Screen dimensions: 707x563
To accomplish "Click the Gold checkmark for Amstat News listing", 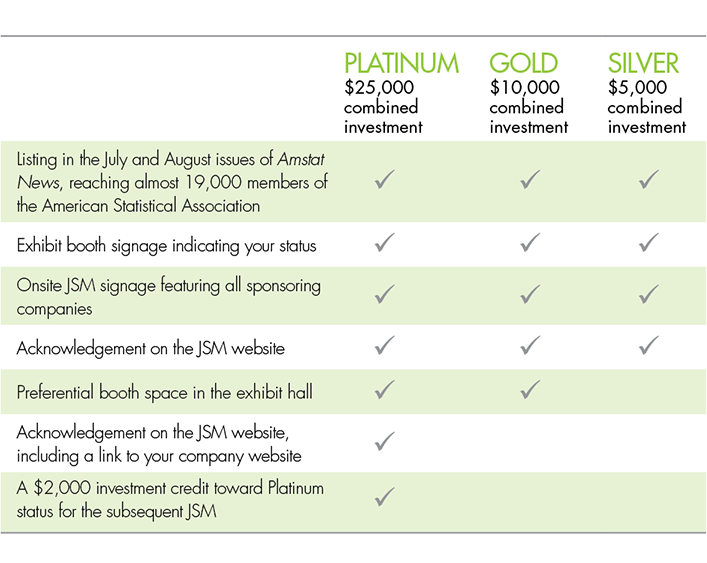I will pyautogui.click(x=530, y=180).
